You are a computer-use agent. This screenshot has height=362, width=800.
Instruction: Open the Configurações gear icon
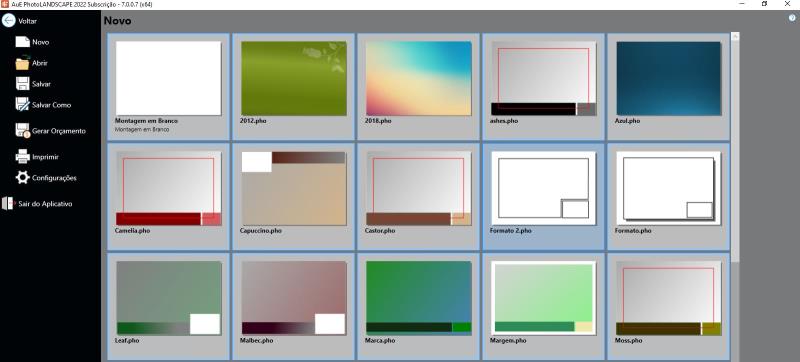[22, 177]
